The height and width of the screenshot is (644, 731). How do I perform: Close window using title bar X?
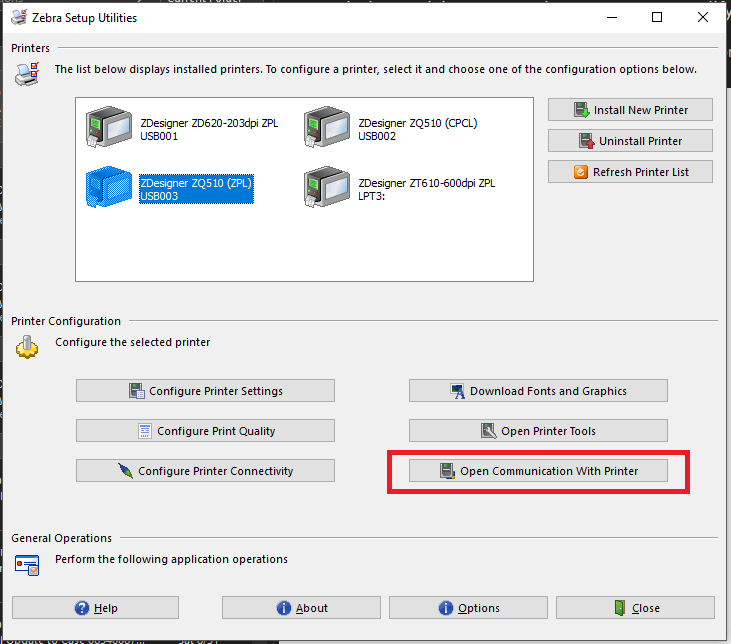tap(703, 17)
